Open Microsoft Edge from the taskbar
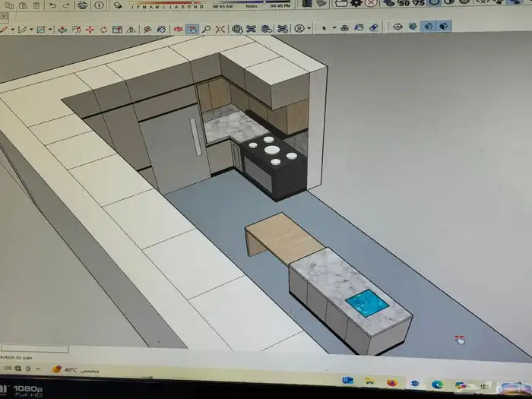532x399 pixels. 437,385
